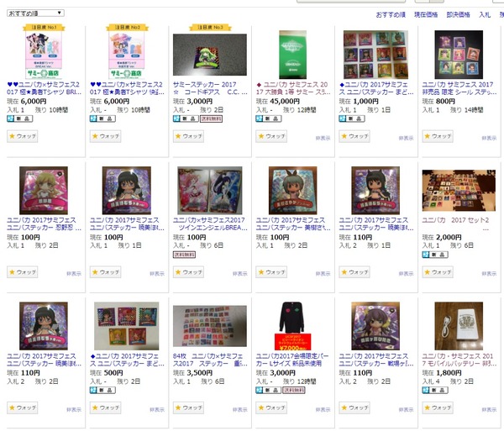Screen dimensions: 504x431
Task: Open the black parka item thumbnail
Action: [292, 326]
